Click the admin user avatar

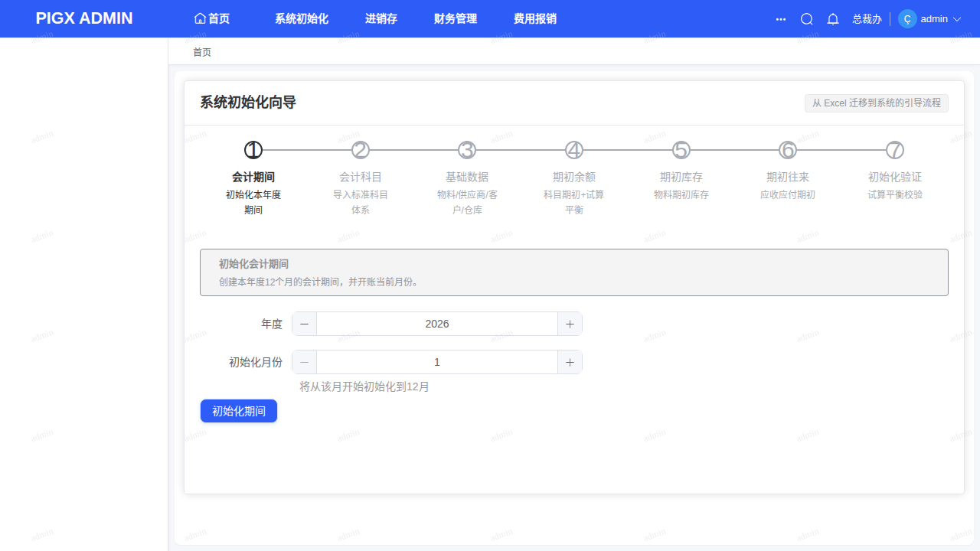point(907,19)
